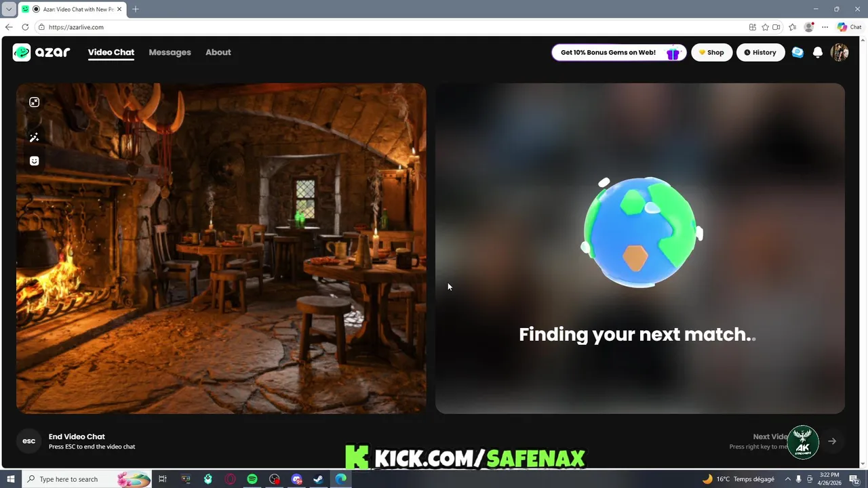
Task: Open Discord from the taskbar
Action: [x=296, y=479]
